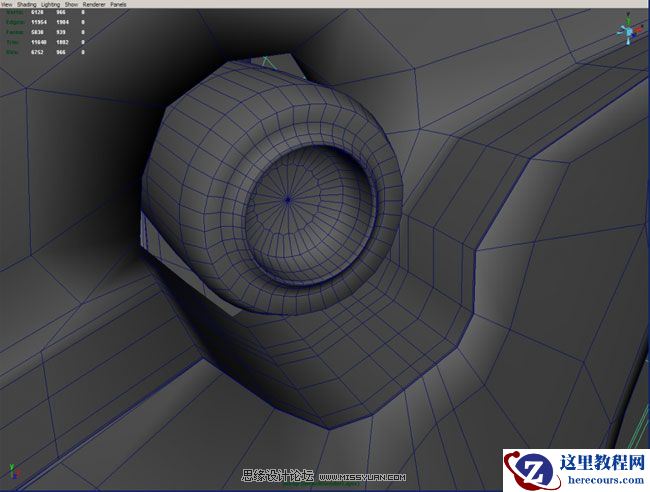Select the center pole vertex of bolt cap

pos(288,199)
